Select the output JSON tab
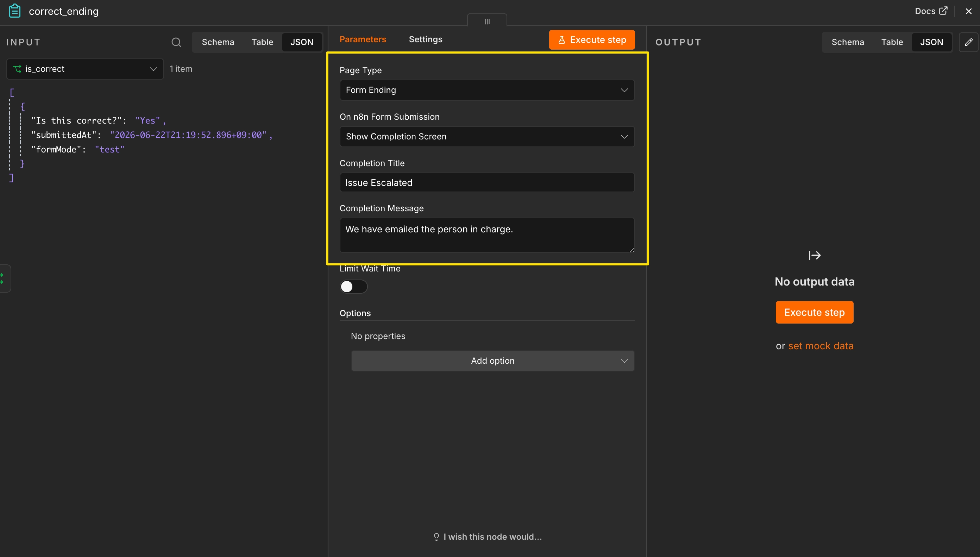The width and height of the screenshot is (980, 557). [x=931, y=42]
